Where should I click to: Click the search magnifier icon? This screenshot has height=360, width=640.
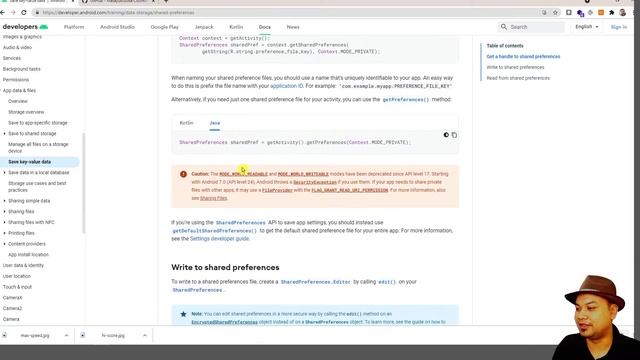pyautogui.click(x=504, y=27)
